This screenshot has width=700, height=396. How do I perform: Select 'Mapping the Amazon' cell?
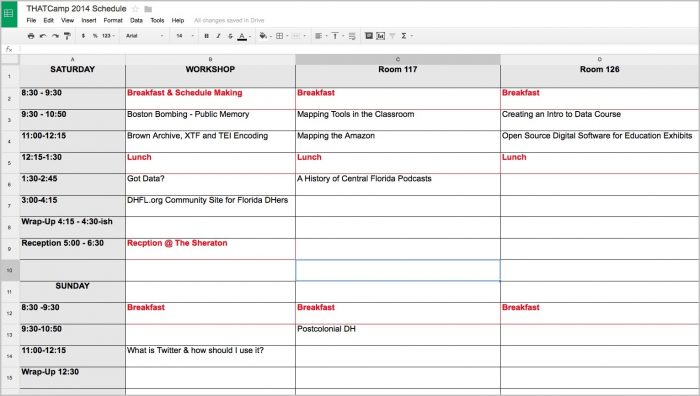point(398,142)
